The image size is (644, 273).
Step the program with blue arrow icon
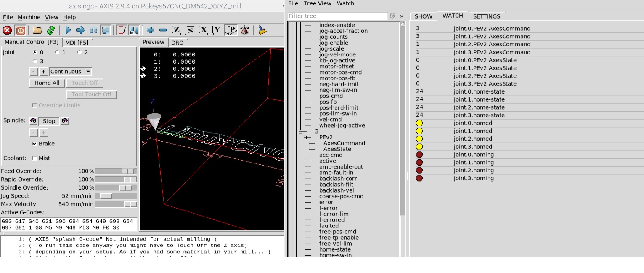coord(80,30)
